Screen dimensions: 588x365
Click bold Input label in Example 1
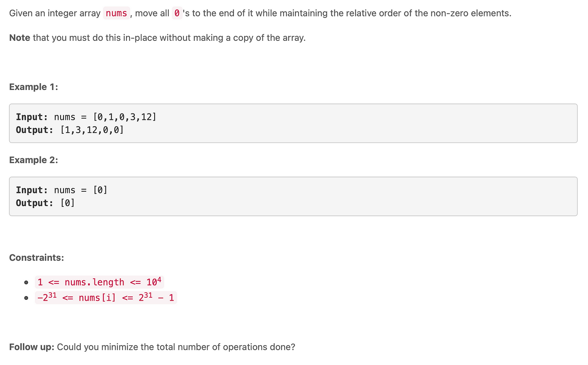click(x=32, y=117)
